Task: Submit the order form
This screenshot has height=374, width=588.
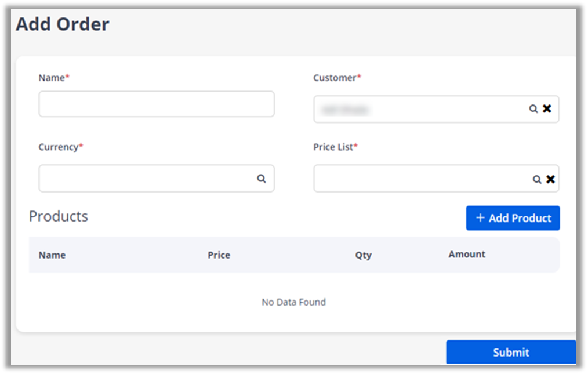Action: pos(511,352)
